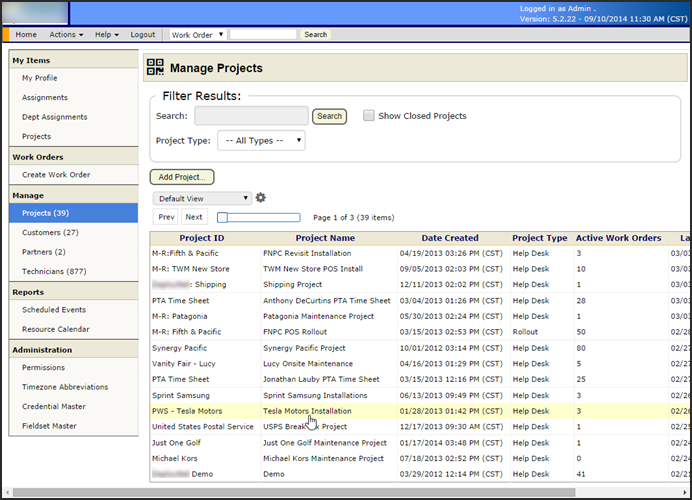Open the Project Type dropdown
This screenshot has width=692, height=500.
coord(261,140)
